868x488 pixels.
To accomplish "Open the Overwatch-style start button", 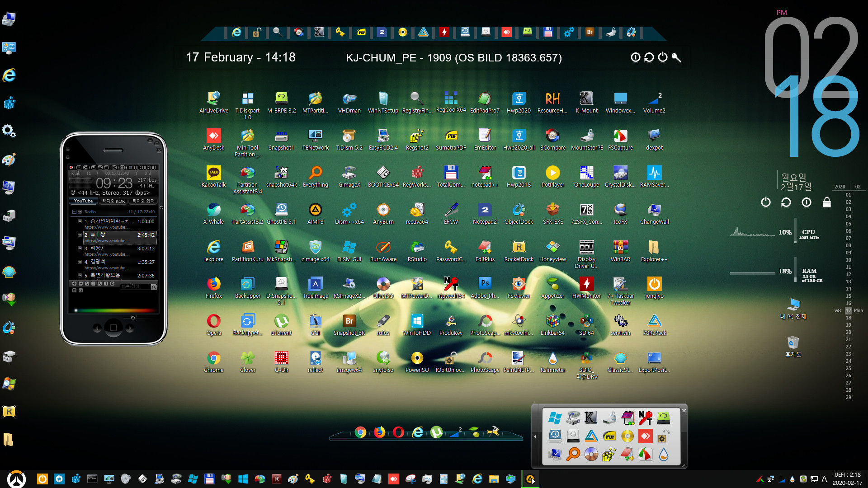I will point(17,479).
